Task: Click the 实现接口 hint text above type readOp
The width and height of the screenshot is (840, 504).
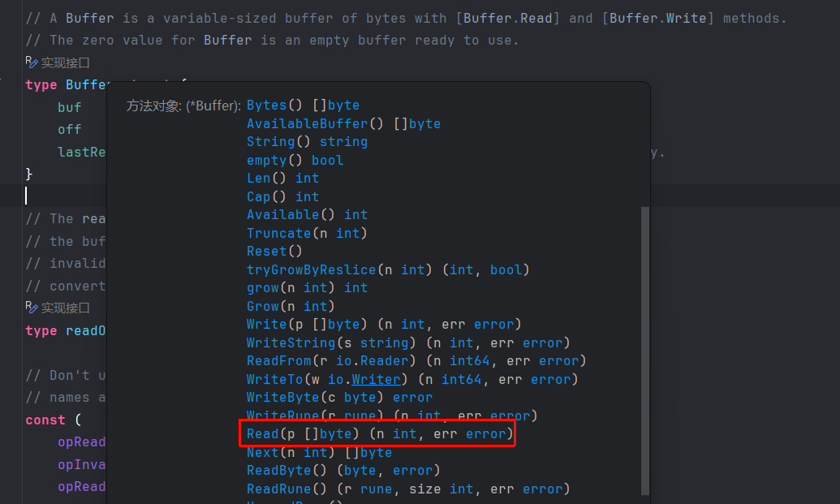Action: pos(66,308)
